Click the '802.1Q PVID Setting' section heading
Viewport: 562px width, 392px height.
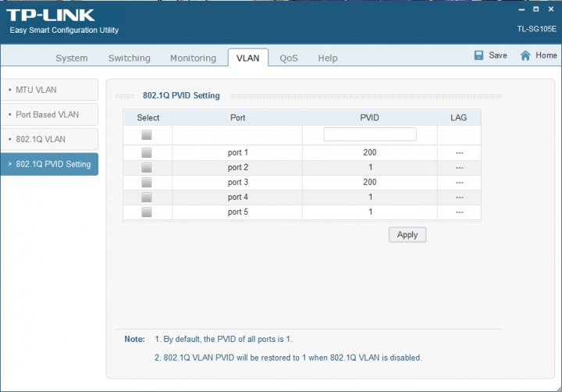(x=181, y=96)
